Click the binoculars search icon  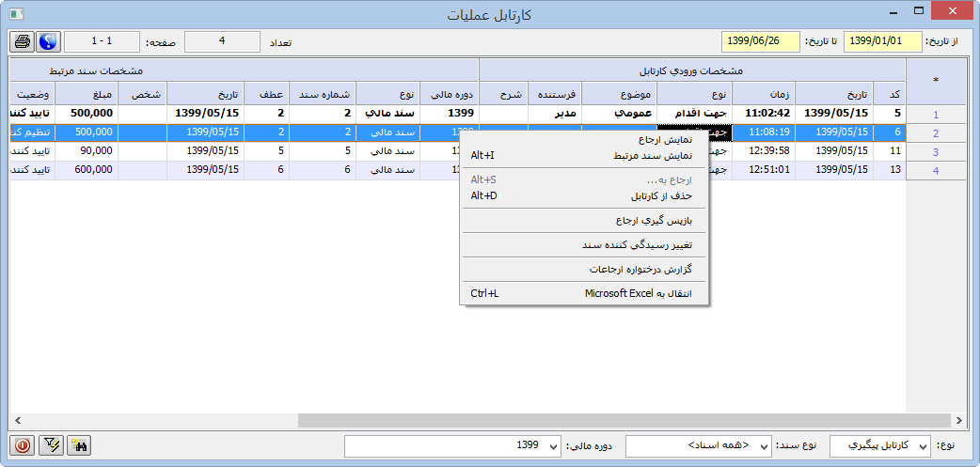point(80,445)
